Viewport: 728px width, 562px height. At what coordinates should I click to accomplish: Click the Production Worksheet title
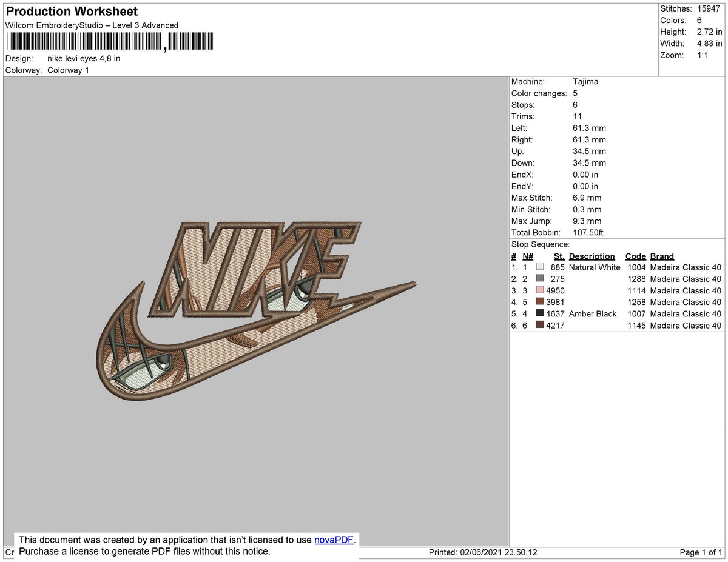click(71, 12)
